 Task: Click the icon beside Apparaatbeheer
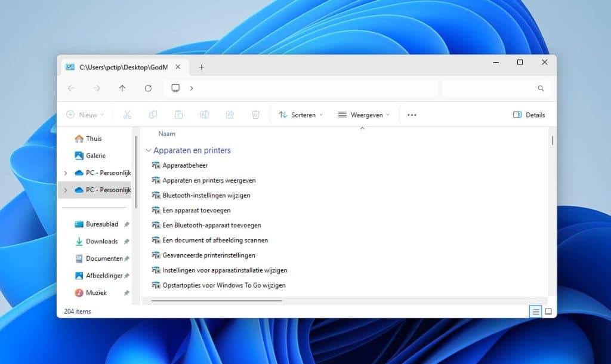156,166
